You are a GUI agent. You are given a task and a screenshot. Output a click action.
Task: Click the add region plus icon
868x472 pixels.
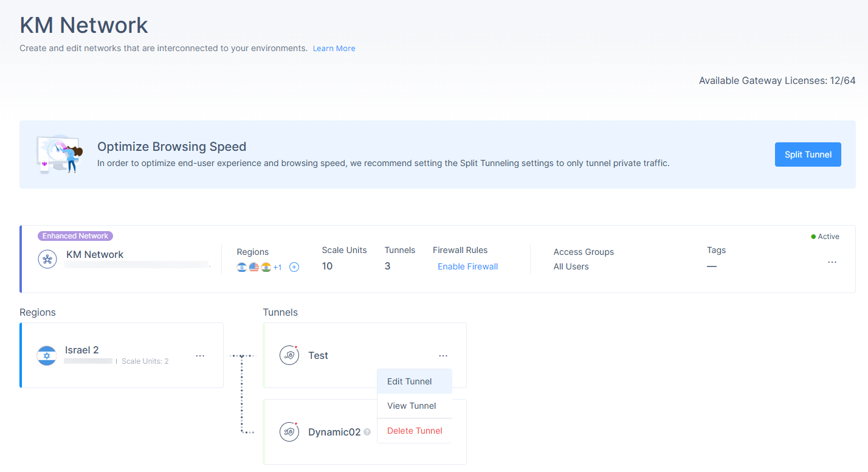pyautogui.click(x=294, y=267)
